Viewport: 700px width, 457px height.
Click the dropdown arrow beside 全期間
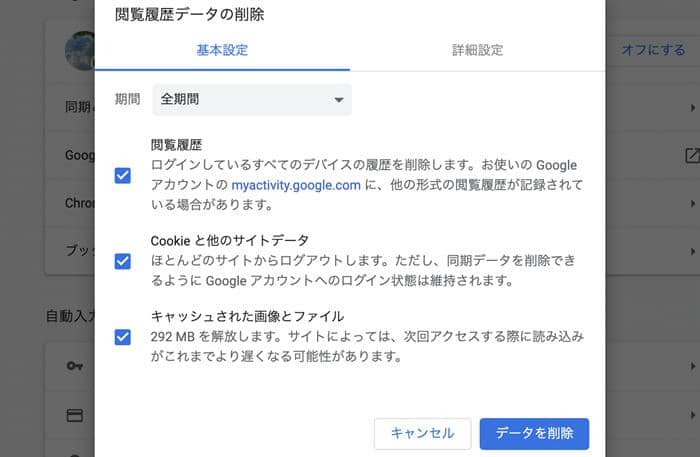click(x=339, y=100)
